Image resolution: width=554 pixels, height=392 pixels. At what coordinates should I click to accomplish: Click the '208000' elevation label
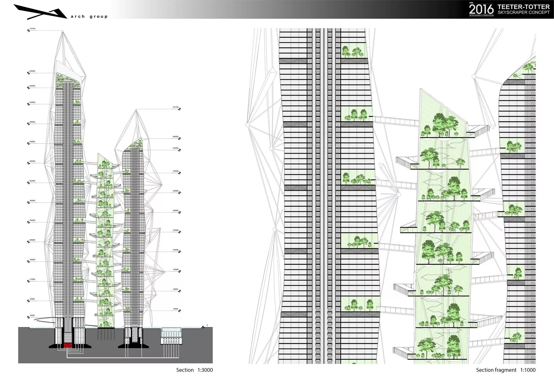[x=32, y=240]
